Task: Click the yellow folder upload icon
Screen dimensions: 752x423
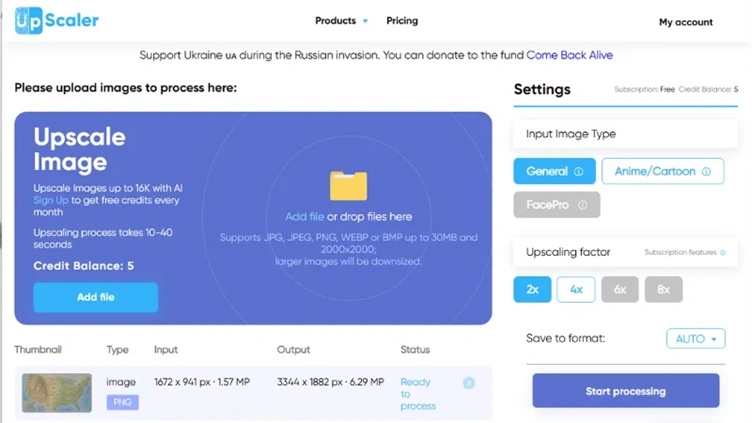Action: pos(348,186)
